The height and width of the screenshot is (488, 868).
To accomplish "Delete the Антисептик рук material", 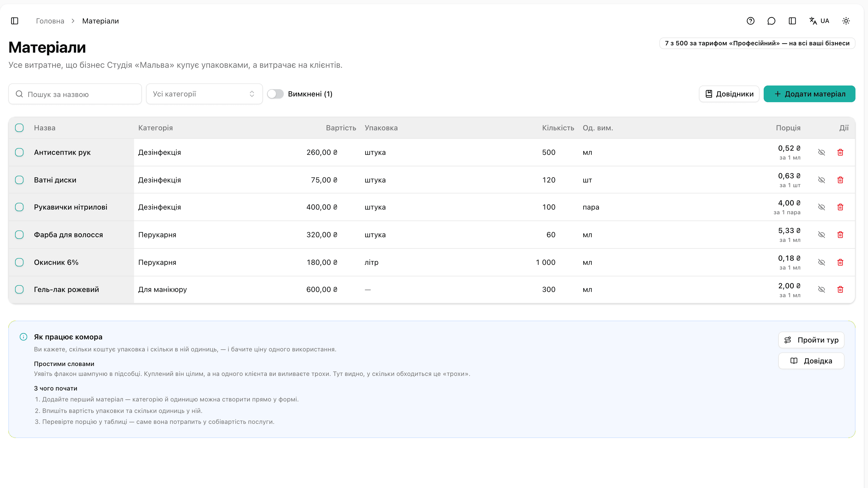I will pyautogui.click(x=840, y=152).
